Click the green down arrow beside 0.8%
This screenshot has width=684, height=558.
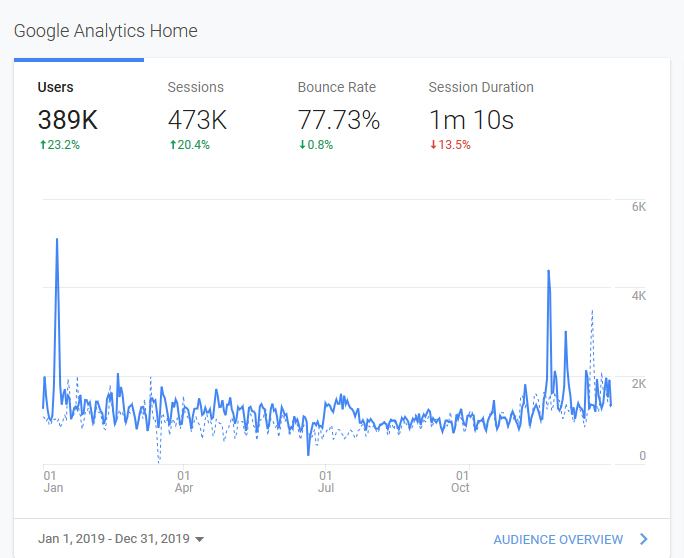click(x=301, y=145)
